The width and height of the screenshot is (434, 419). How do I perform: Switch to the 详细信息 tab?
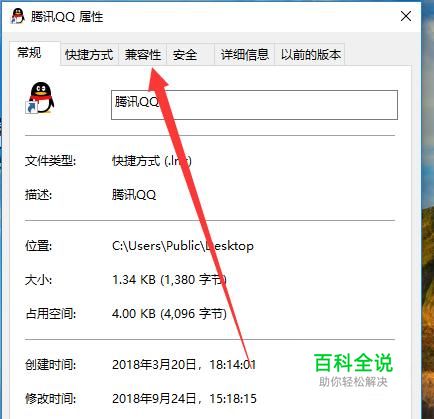coord(244,55)
